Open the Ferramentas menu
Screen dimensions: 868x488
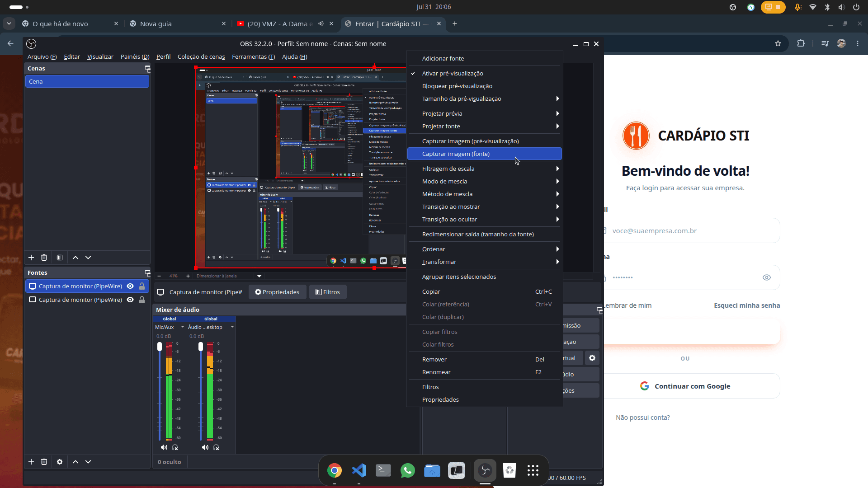coord(253,56)
